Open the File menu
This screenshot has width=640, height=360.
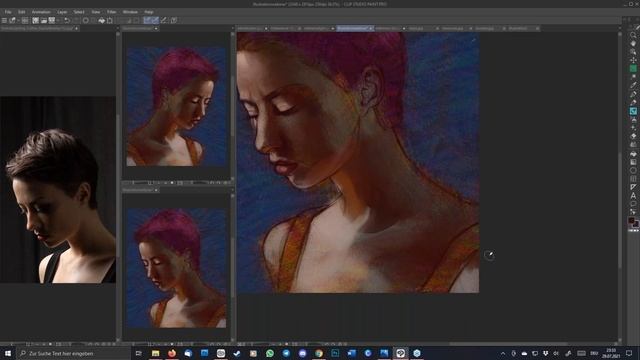pos(8,12)
